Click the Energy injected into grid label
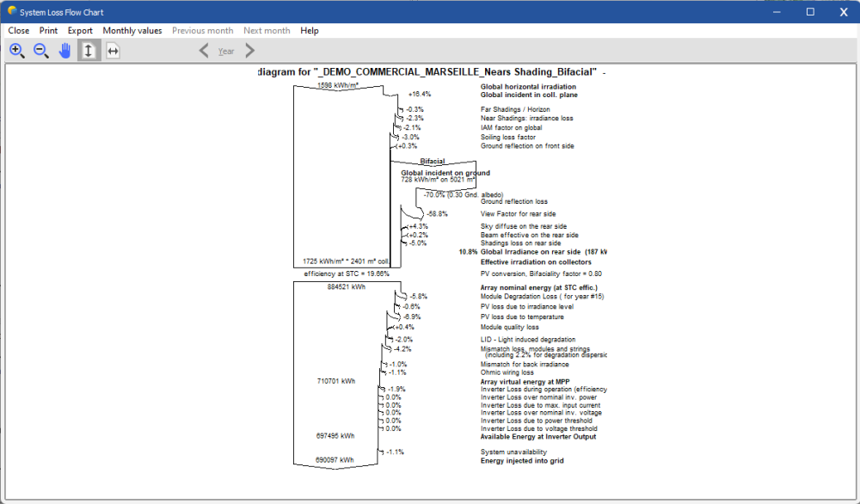The width and height of the screenshot is (860, 504). tap(522, 461)
